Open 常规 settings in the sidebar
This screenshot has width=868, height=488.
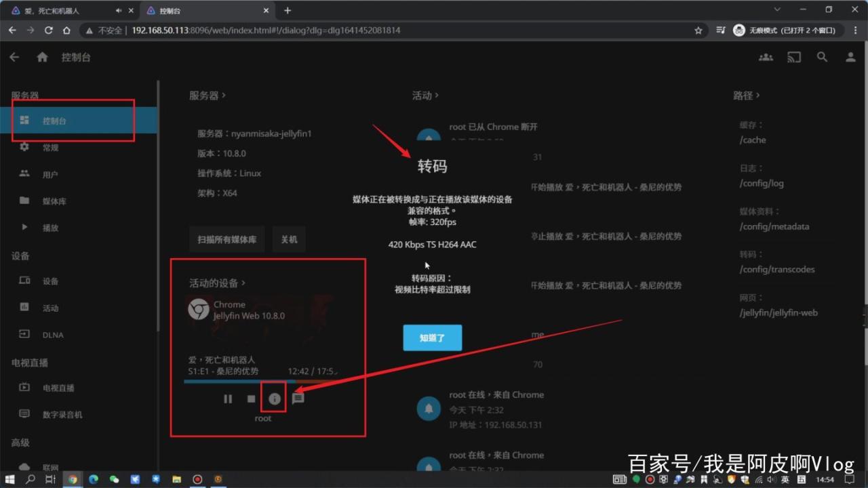pos(79,147)
